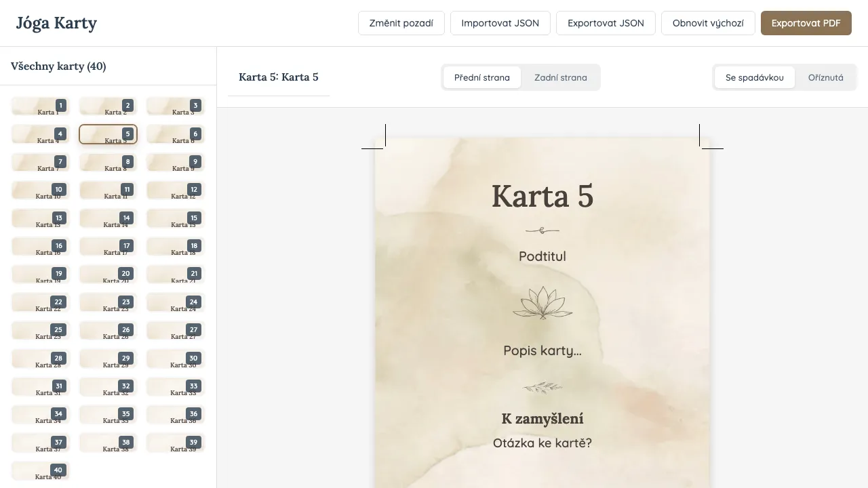Switch to the 'Přední strana' tab
Image resolution: width=868 pixels, height=488 pixels.
click(482, 77)
